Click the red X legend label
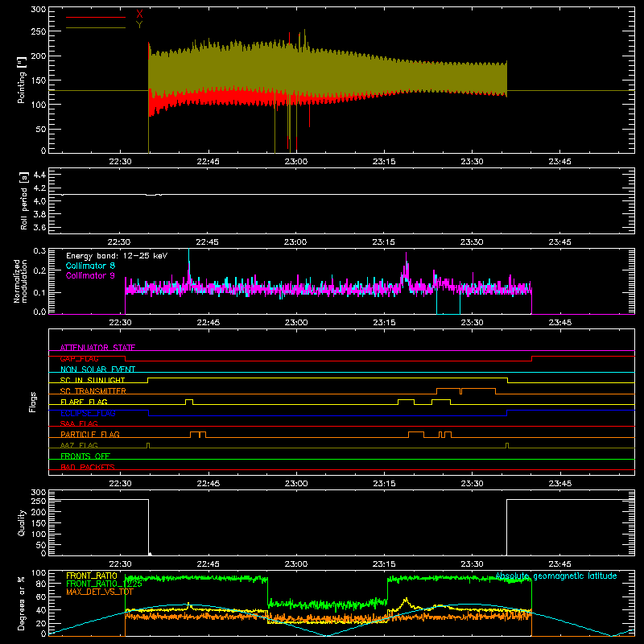 click(139, 14)
